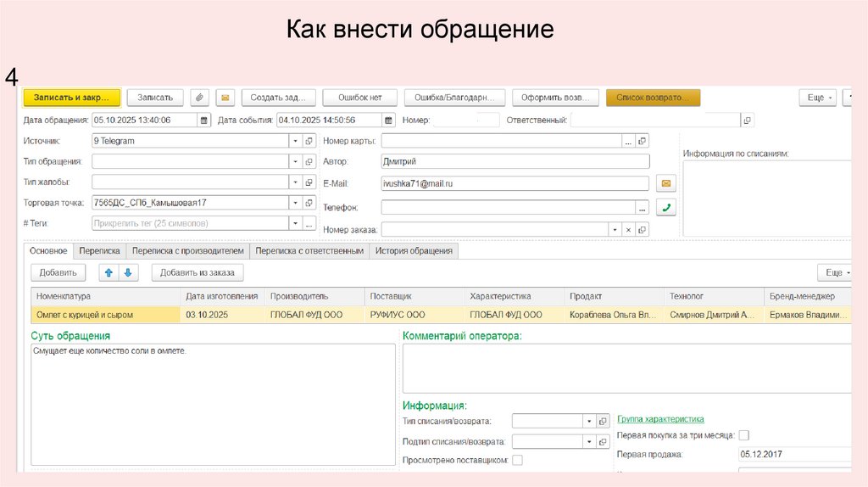Click the send email icon beside E-Mail
The height and width of the screenshot is (487, 868).
click(x=666, y=183)
